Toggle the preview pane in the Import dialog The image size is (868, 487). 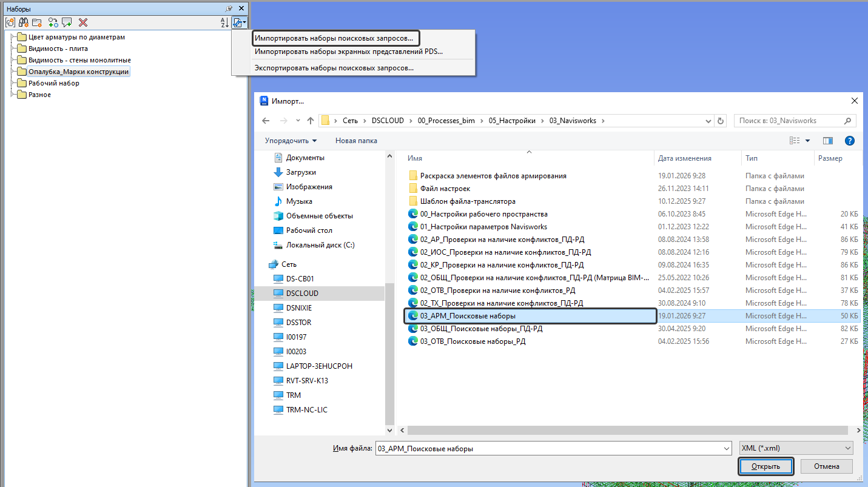coord(827,141)
